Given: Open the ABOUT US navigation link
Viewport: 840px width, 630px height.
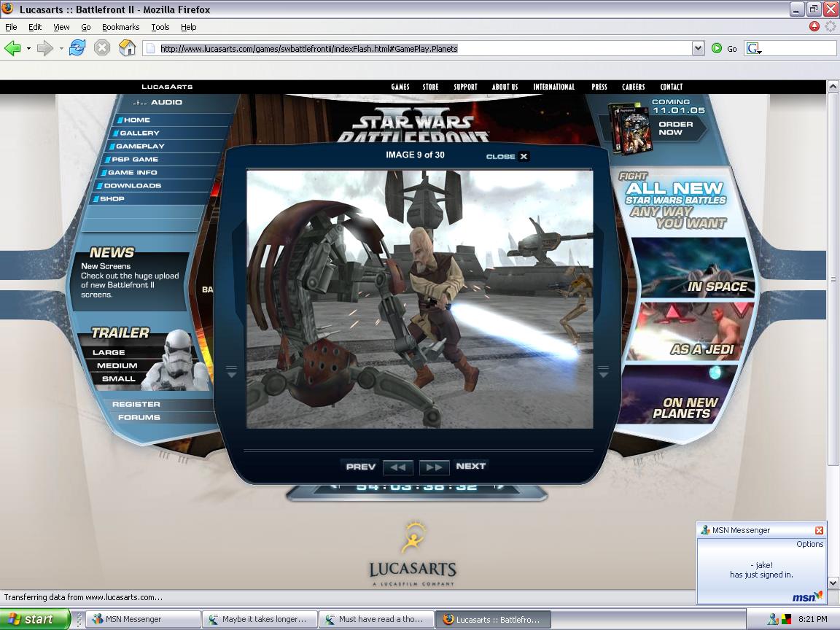Looking at the screenshot, I should click(x=505, y=87).
